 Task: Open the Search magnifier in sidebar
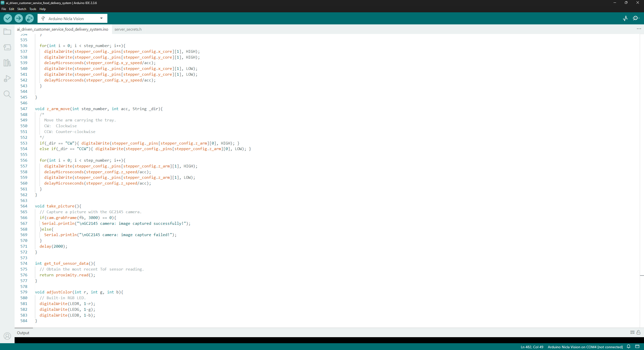click(7, 94)
